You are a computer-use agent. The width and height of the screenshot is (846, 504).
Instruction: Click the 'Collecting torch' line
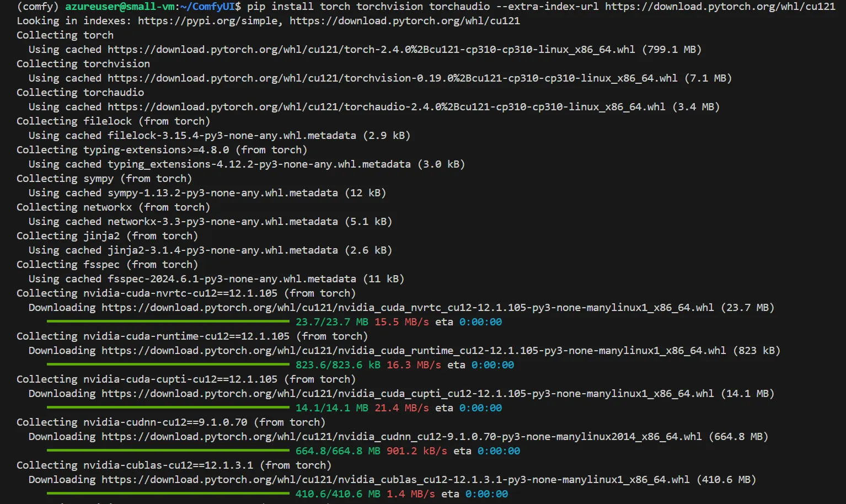(65, 35)
